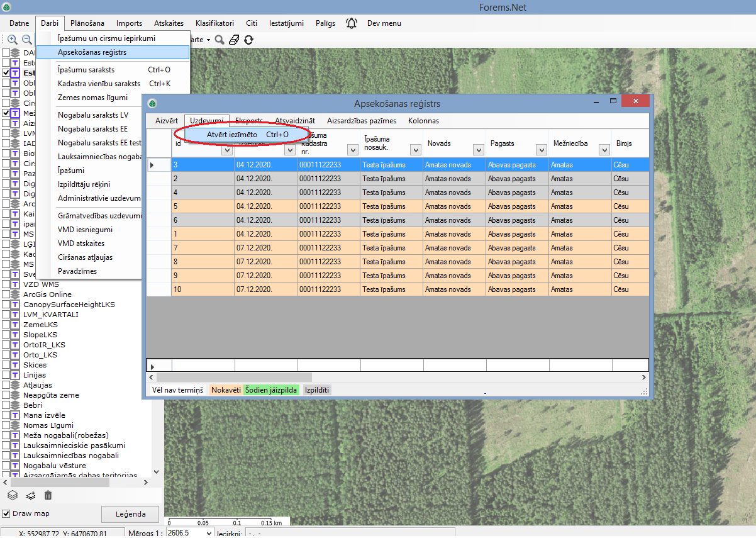This screenshot has width=756, height=538.
Task: Click the Leģenda button
Action: pos(130,513)
